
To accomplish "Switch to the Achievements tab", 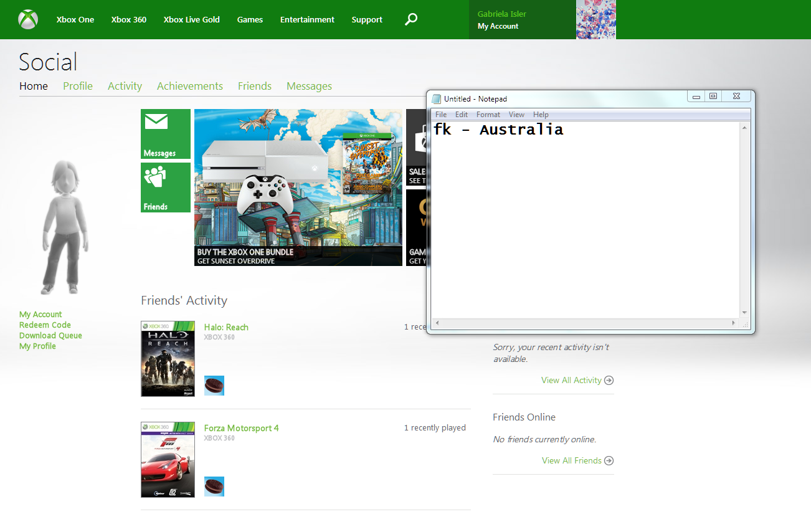I will pyautogui.click(x=190, y=86).
